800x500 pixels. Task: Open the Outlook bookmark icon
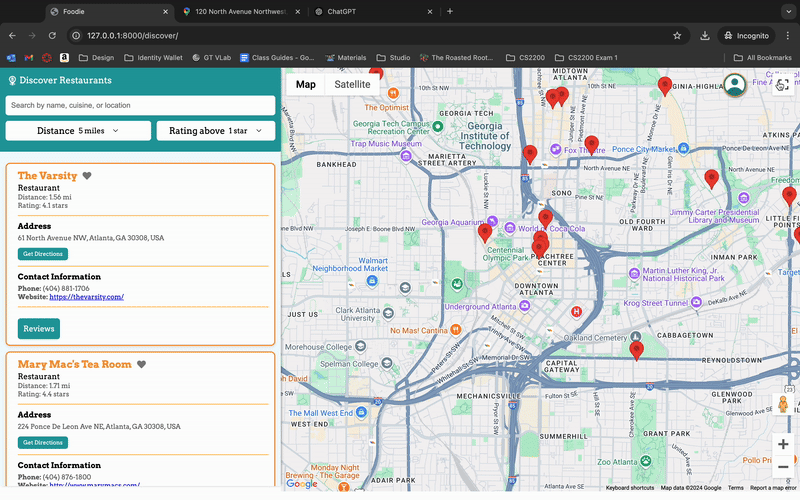tap(11, 58)
